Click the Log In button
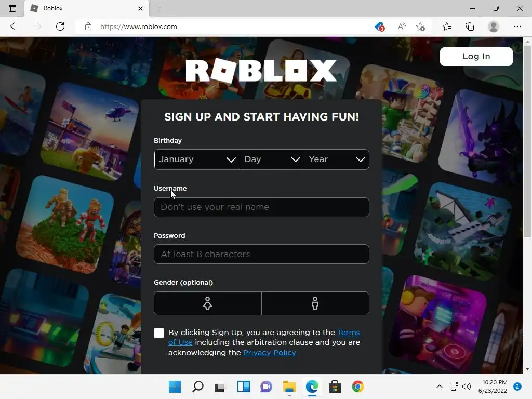The width and height of the screenshot is (532, 399). point(476,56)
